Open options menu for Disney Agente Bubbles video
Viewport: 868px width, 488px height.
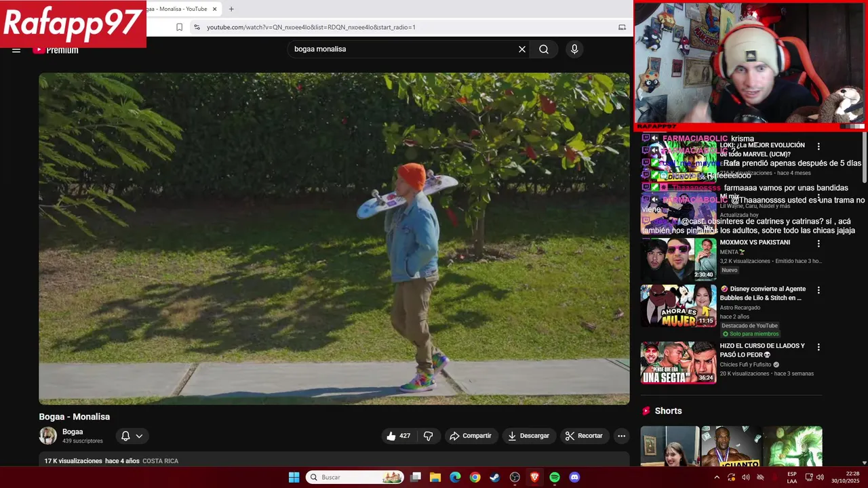(818, 290)
